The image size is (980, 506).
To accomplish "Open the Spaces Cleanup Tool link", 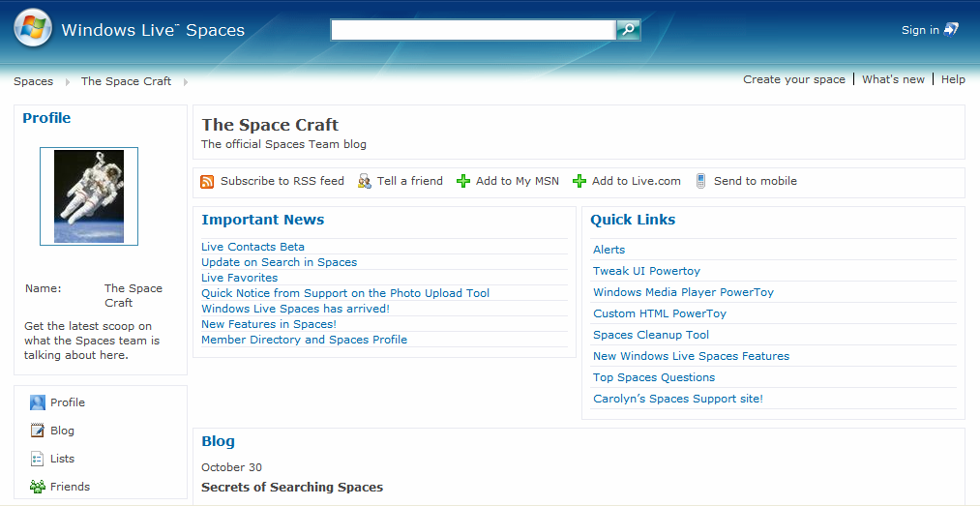I will (x=651, y=335).
